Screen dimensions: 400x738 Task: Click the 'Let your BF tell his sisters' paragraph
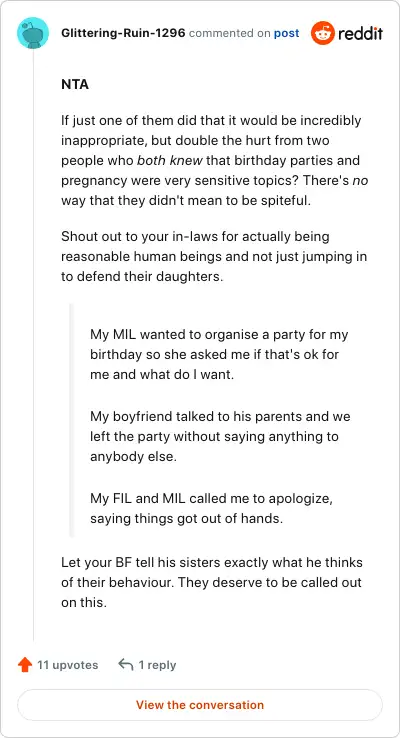[212, 582]
